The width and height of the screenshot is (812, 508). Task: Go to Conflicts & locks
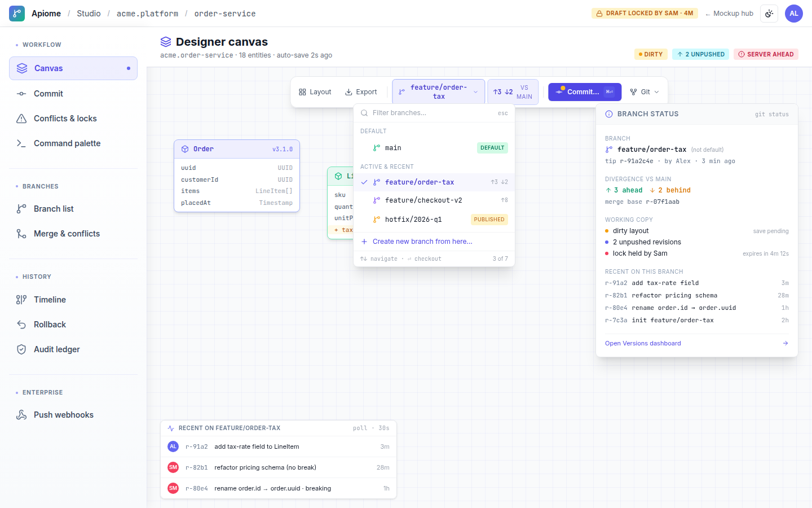[x=73, y=119]
